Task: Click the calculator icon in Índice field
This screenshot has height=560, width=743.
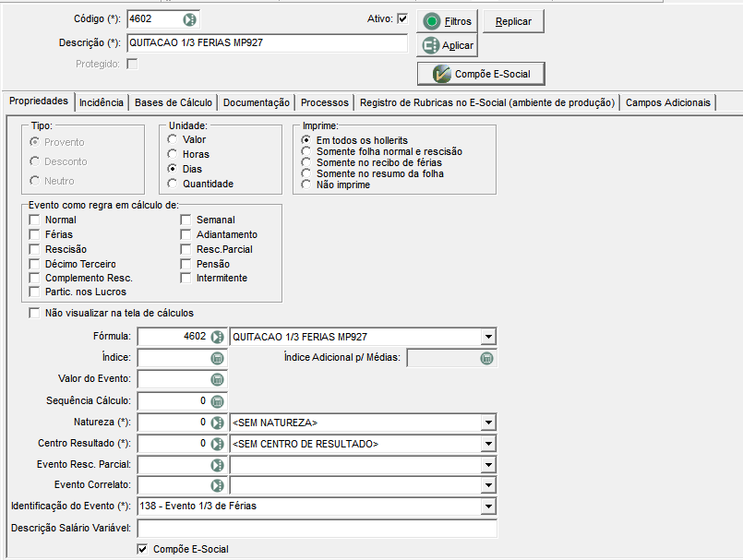Action: pos(218,358)
